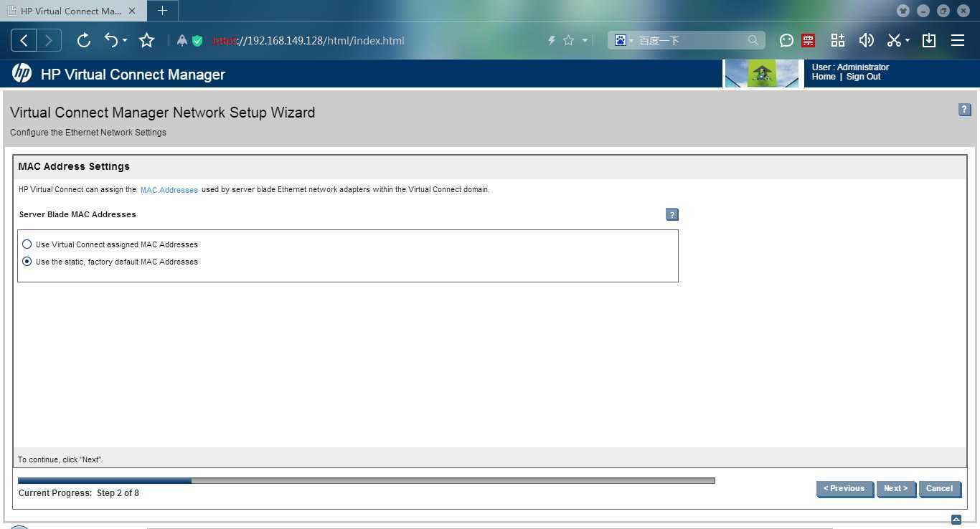Click the HP logo
This screenshot has height=529, width=980.
[22, 73]
